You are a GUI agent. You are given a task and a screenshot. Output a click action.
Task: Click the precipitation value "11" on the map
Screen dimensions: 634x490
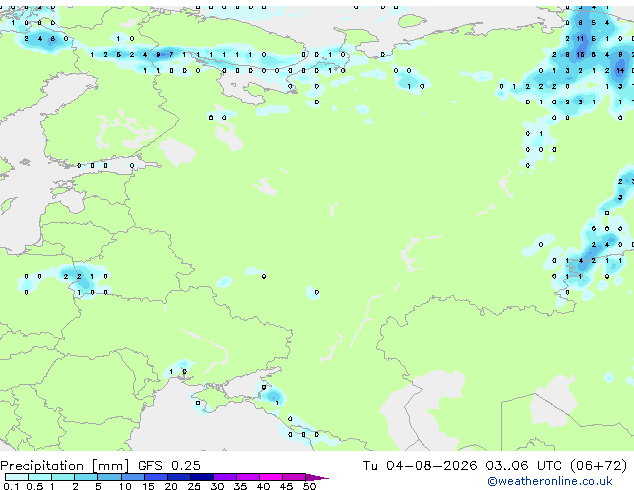[x=580, y=39]
